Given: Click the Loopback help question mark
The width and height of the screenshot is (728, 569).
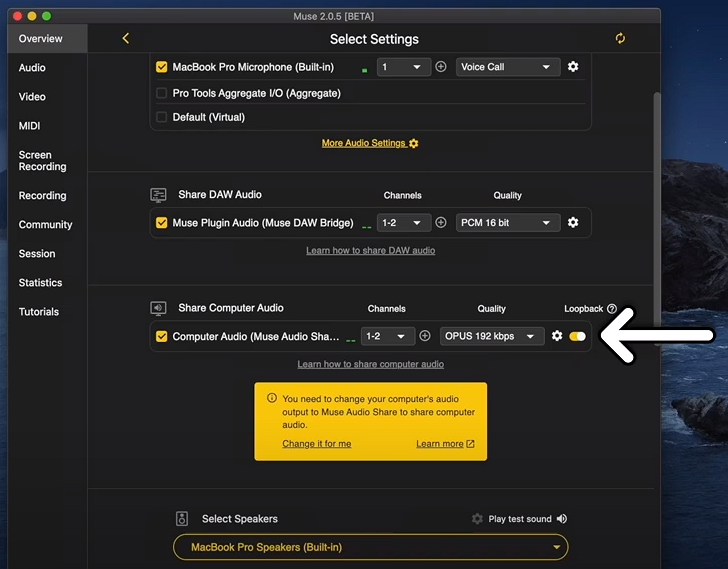Looking at the screenshot, I should pos(612,309).
